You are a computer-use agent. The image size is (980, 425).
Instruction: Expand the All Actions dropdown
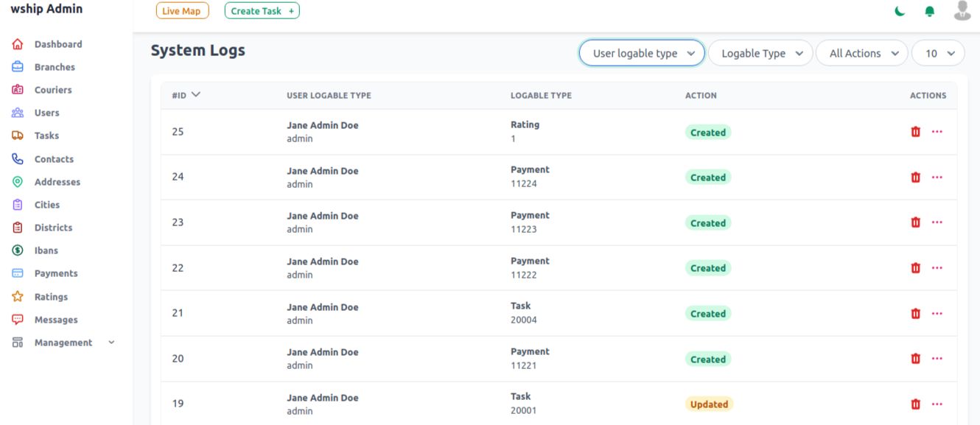[862, 53]
